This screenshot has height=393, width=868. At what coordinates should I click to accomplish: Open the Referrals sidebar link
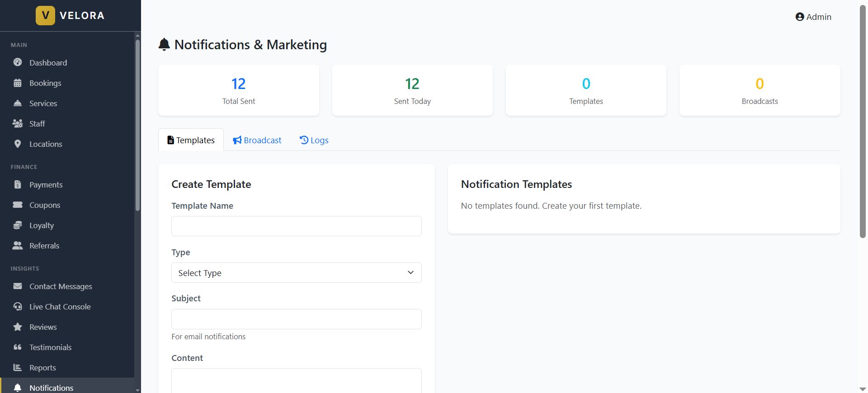[x=44, y=246]
